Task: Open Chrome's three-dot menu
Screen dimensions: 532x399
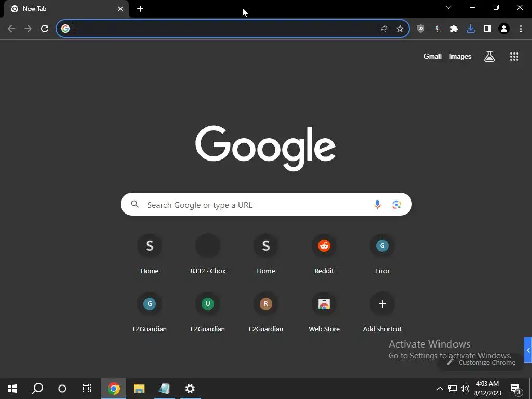Action: coord(521,29)
